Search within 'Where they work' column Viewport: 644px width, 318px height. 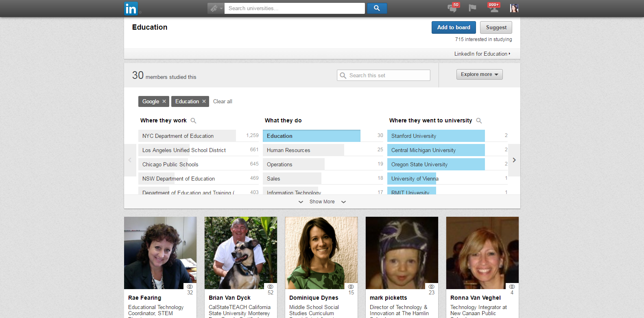tap(194, 121)
